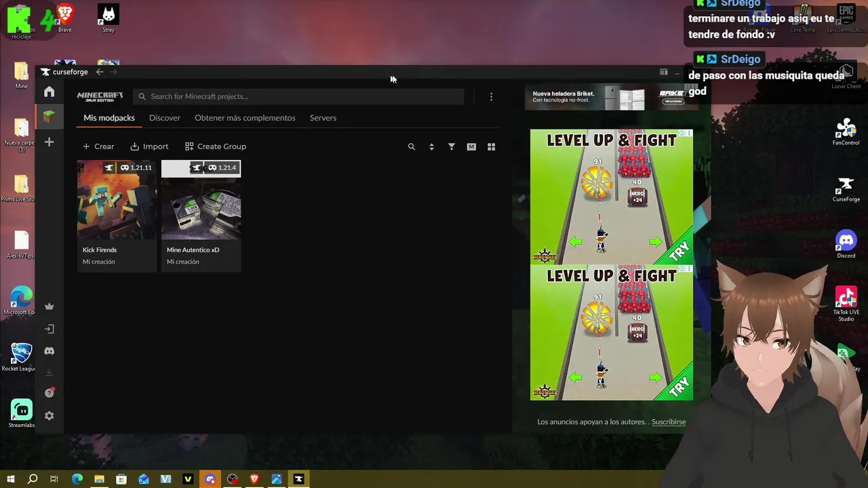Click the Import button
The image size is (868, 488).
pos(149,146)
